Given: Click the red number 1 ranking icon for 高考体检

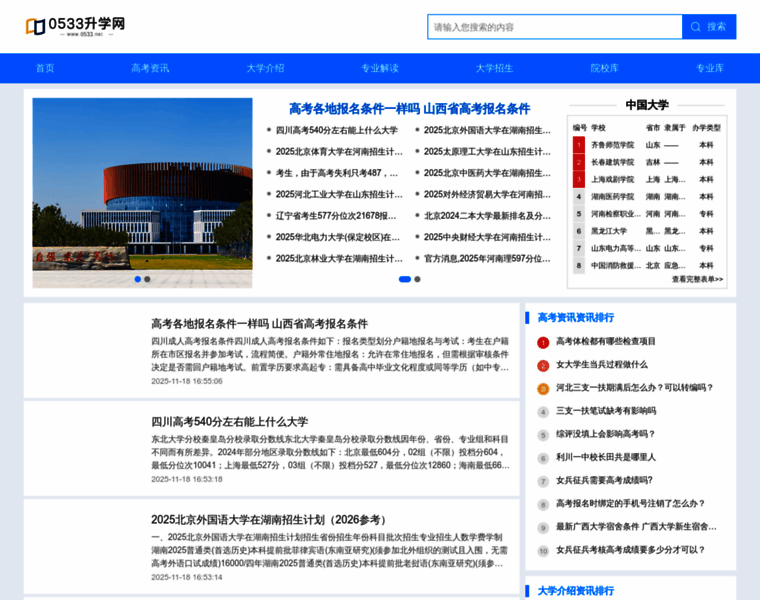Looking at the screenshot, I should point(543,342).
